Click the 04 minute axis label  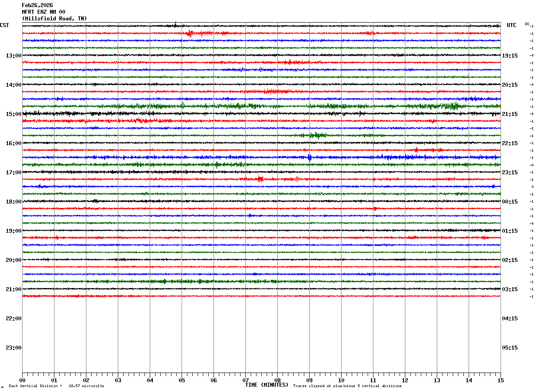coord(150,380)
